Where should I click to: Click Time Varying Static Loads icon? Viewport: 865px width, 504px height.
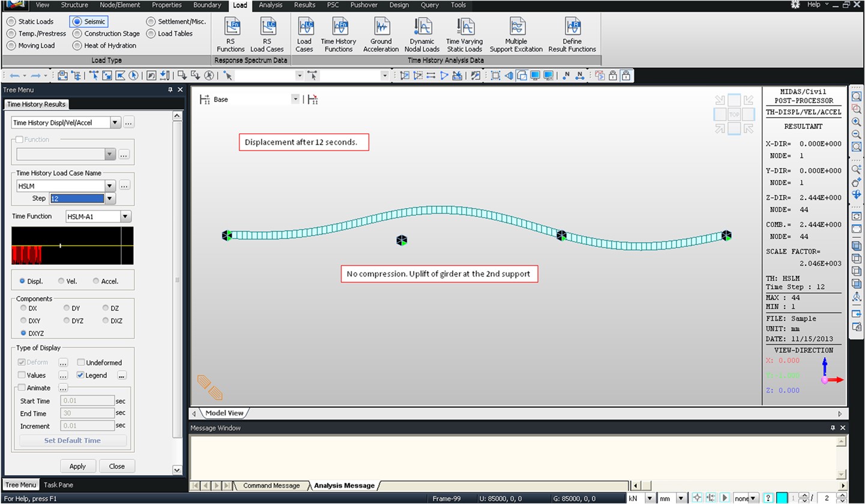point(464,28)
